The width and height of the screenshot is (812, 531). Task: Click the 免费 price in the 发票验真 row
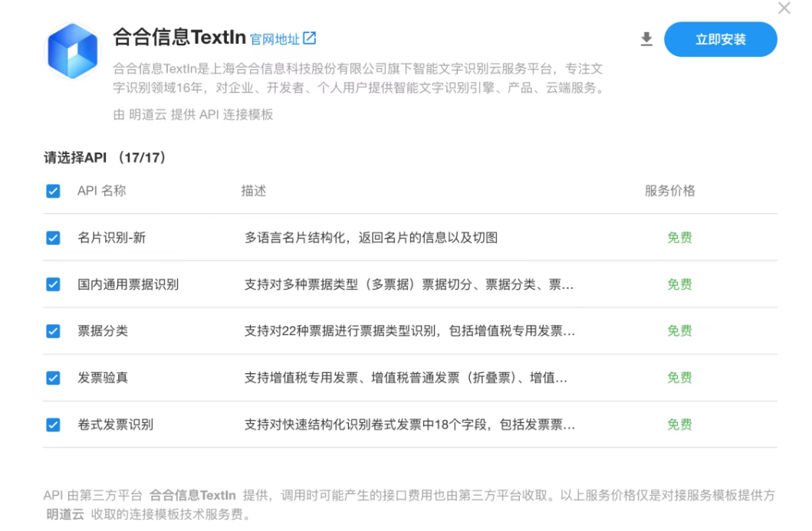[679, 378]
